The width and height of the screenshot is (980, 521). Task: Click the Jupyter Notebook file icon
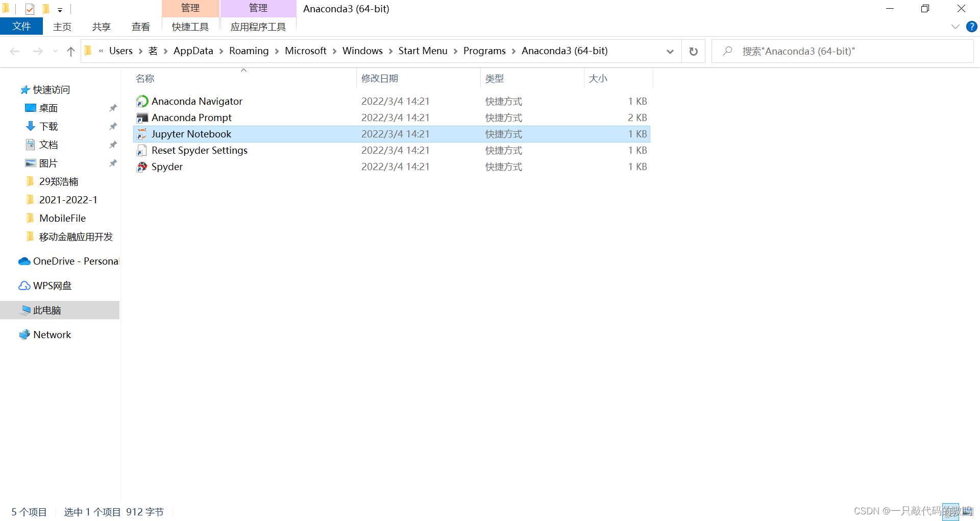(142, 134)
